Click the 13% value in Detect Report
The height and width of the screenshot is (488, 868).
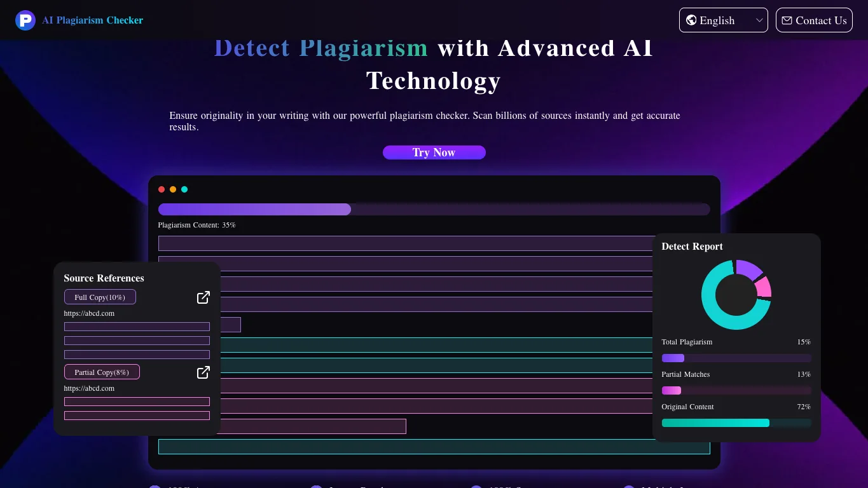pyautogui.click(x=804, y=374)
